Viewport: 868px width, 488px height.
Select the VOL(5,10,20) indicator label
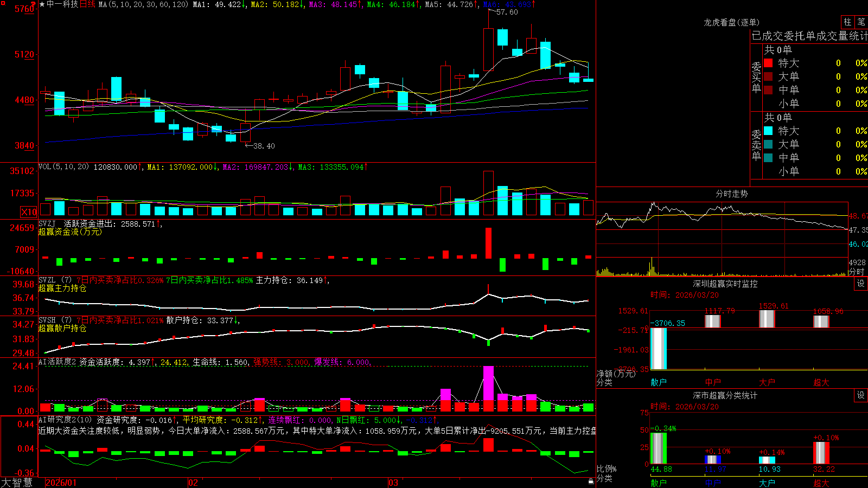64,166
